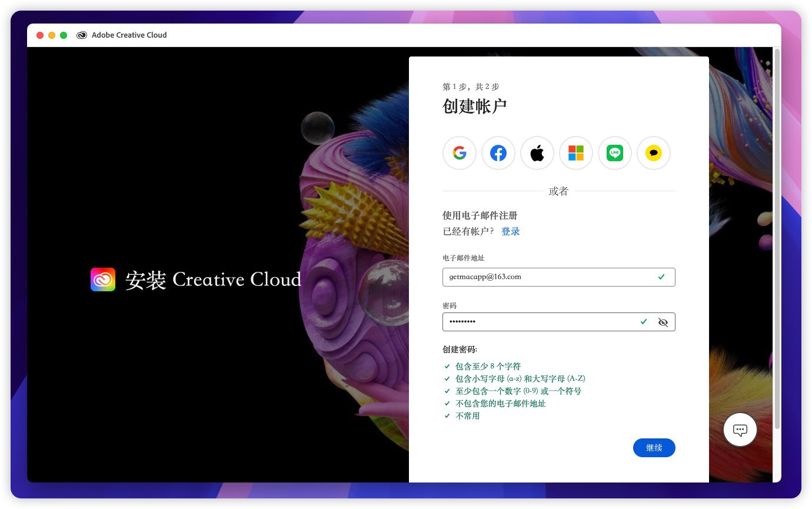Minimize the window with the yellow button
812x509 pixels.
tap(52, 35)
